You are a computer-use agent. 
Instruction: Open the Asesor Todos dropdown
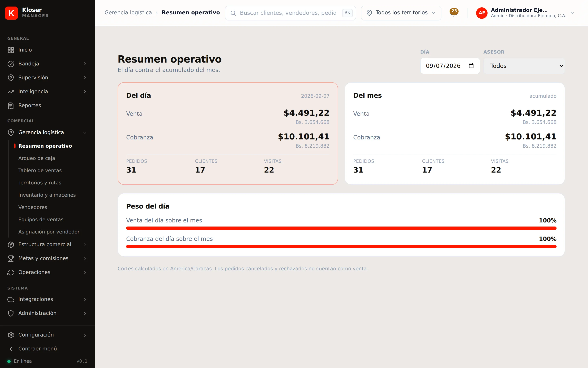point(524,66)
